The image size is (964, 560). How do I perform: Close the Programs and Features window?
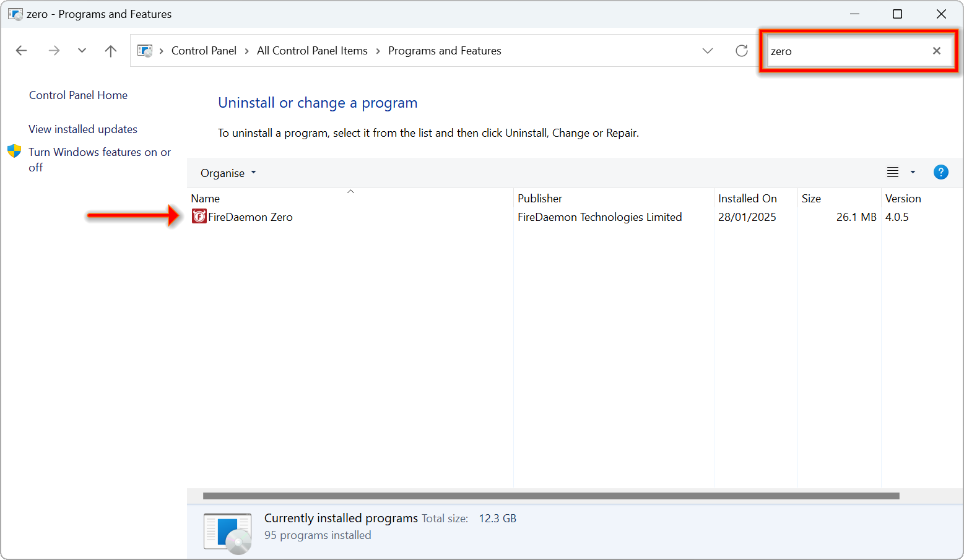point(941,14)
